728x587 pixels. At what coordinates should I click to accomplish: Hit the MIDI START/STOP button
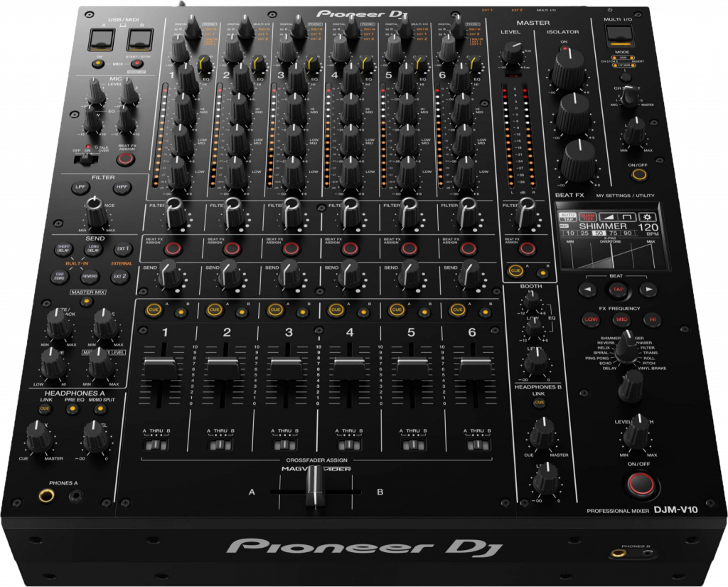137,63
